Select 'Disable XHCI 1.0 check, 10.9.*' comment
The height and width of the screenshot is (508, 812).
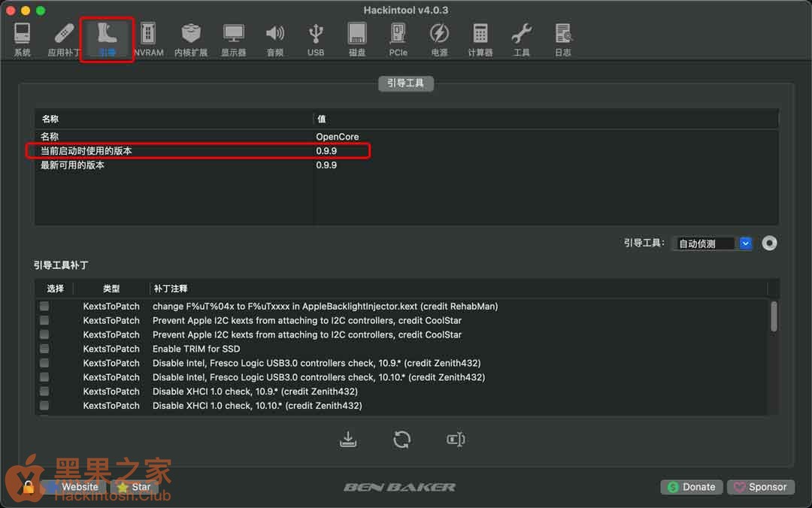255,391
